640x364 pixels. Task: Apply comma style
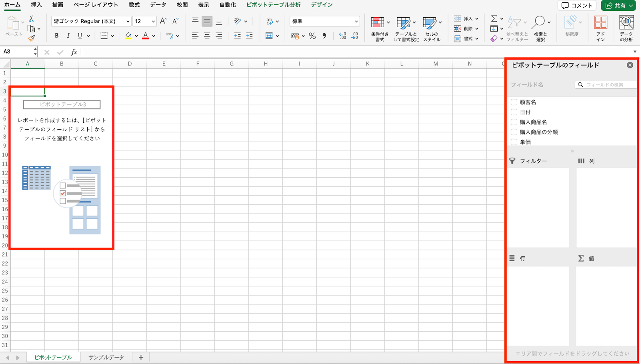tap(324, 36)
